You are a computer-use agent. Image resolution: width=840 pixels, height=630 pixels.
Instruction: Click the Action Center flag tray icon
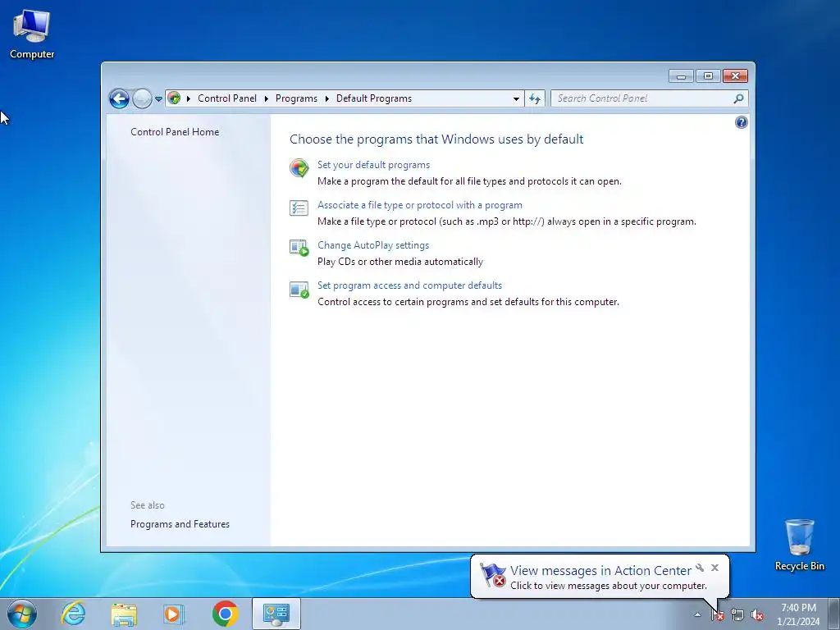(717, 615)
